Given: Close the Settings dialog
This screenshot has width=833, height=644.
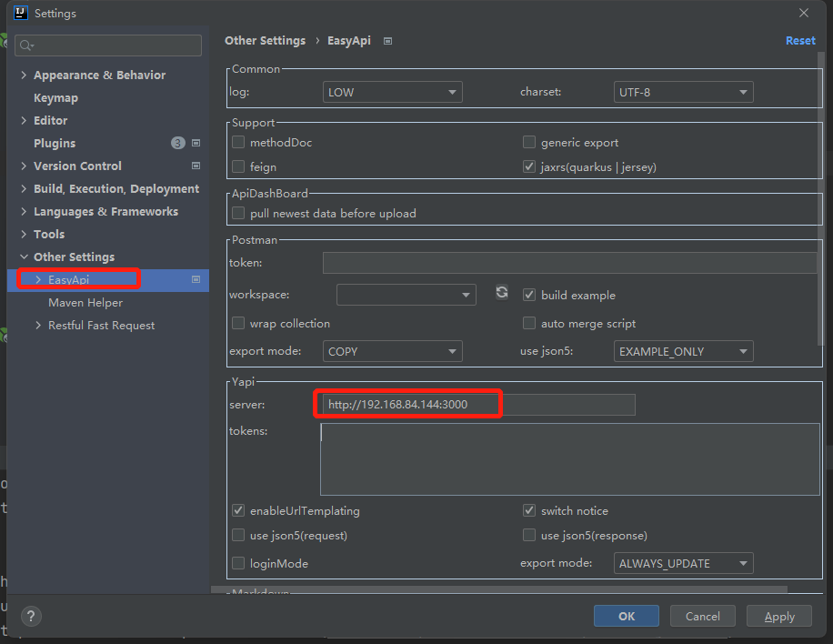Looking at the screenshot, I should coord(804,13).
